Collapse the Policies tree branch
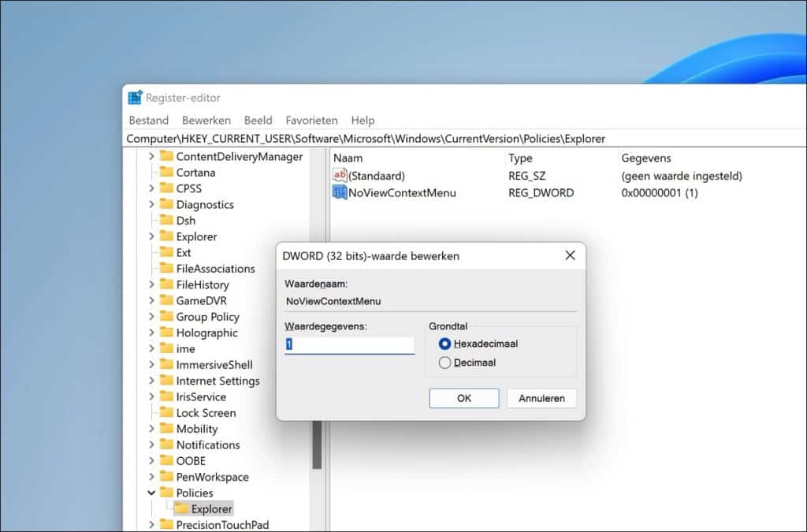807x532 pixels. coord(152,492)
